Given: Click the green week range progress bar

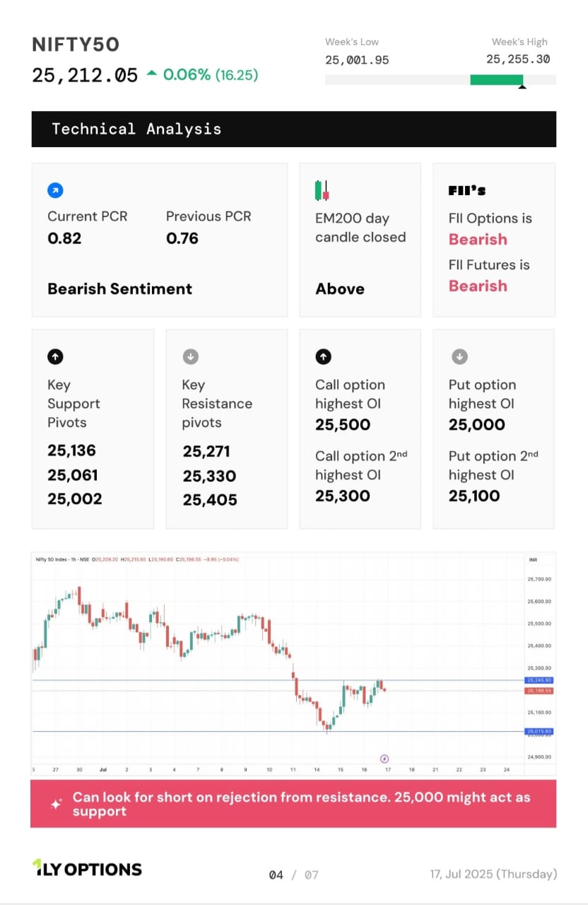Looking at the screenshot, I should [x=496, y=80].
